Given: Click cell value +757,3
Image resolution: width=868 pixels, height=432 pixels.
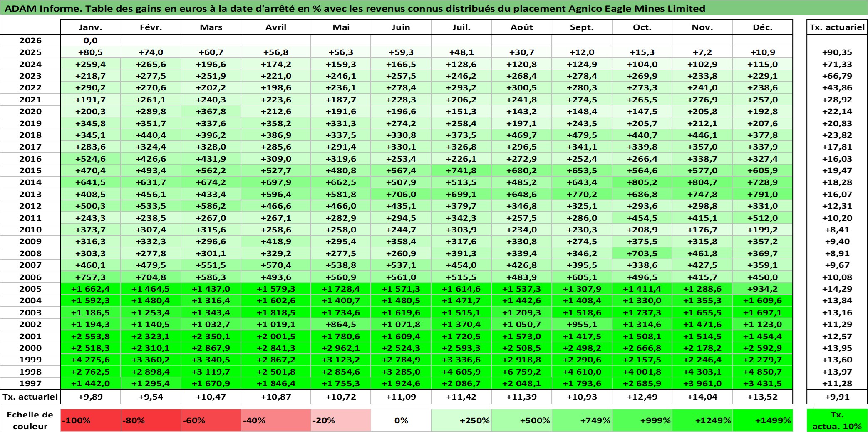Looking at the screenshot, I should tap(91, 277).
